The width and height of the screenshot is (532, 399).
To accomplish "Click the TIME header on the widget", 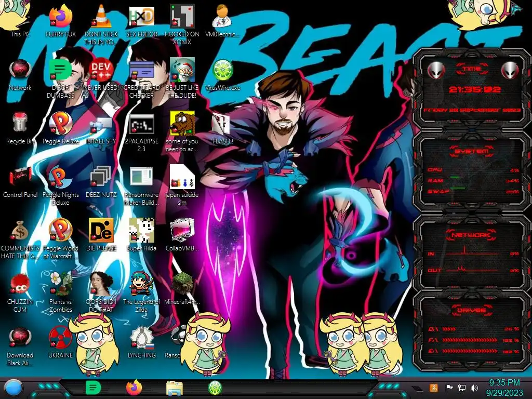I will (472, 69).
